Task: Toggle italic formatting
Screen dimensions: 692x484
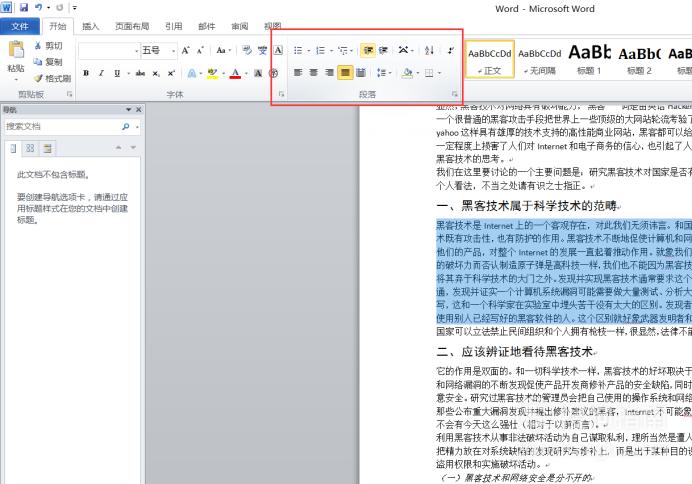Action: click(x=102, y=73)
